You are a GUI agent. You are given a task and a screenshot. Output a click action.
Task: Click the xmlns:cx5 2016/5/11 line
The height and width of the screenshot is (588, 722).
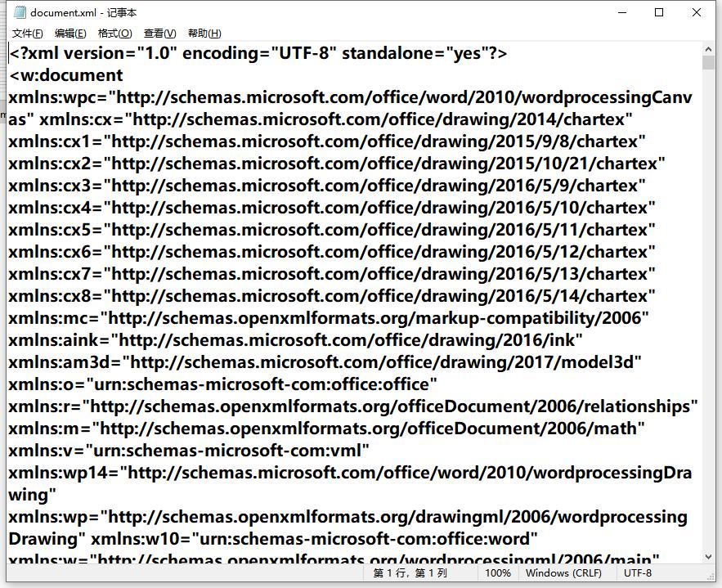pos(331,230)
